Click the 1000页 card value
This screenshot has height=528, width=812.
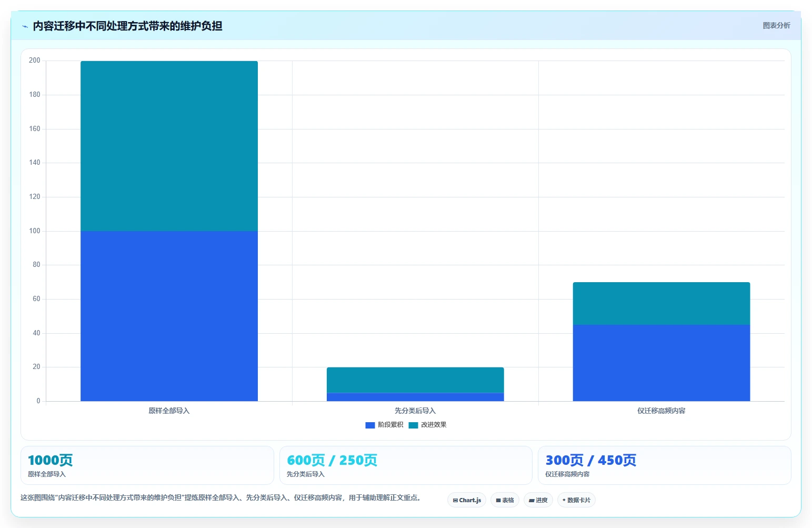(50, 460)
